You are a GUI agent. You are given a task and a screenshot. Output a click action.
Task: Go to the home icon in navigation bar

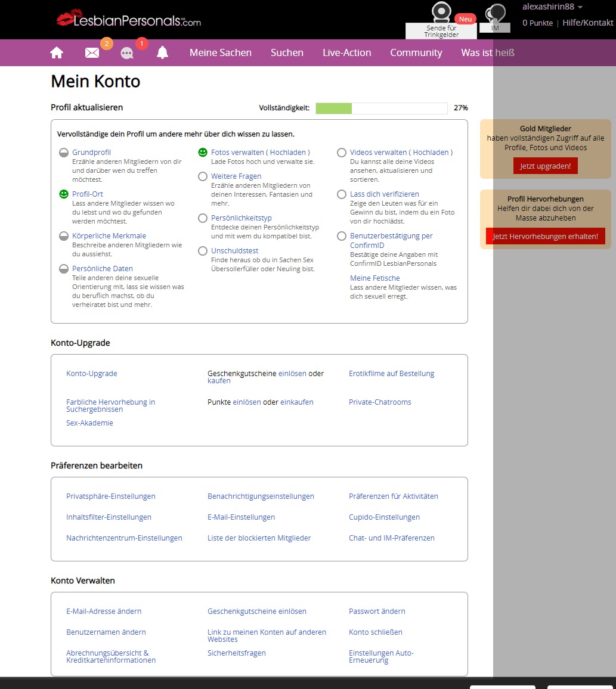(57, 52)
